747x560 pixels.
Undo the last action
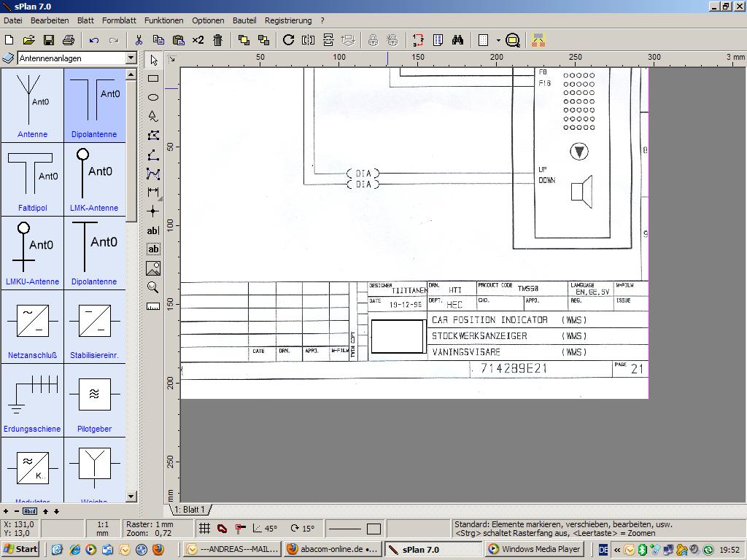coord(94,40)
